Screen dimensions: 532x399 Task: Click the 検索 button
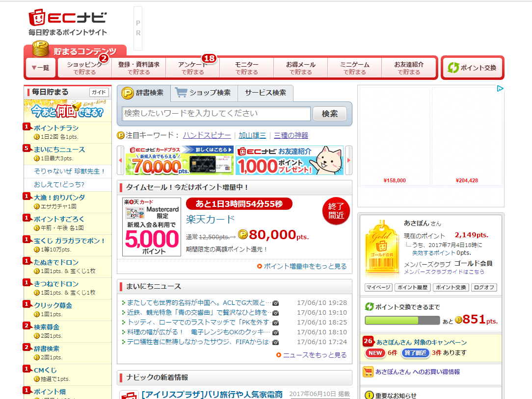coord(329,114)
